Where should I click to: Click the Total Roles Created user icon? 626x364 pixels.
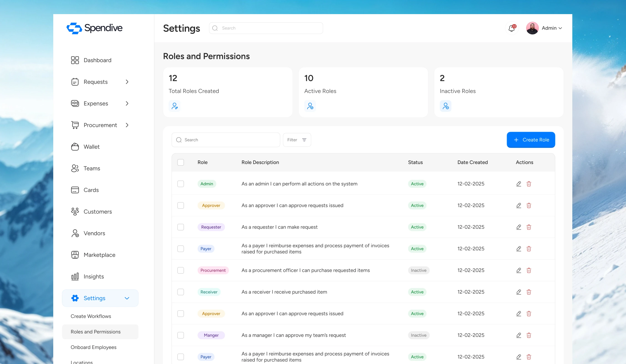(x=175, y=106)
